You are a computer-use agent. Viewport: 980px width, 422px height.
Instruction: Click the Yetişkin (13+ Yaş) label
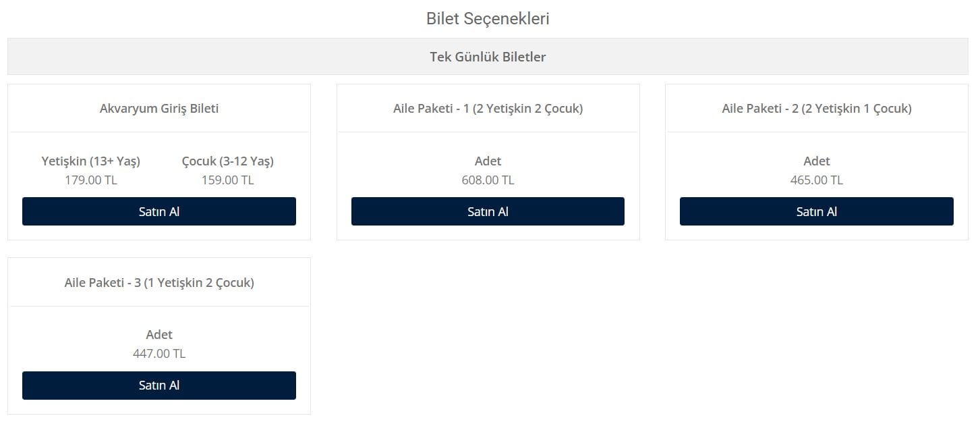click(91, 161)
